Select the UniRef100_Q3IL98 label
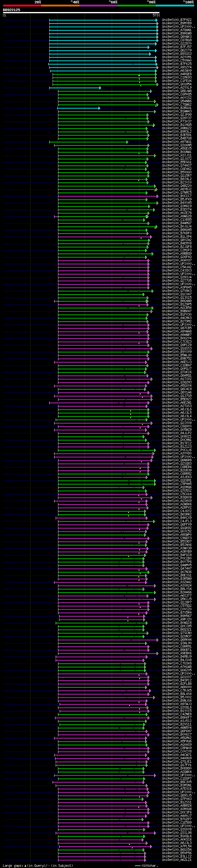Image resolution: width=197 pixels, height=868 pixels. point(177,833)
